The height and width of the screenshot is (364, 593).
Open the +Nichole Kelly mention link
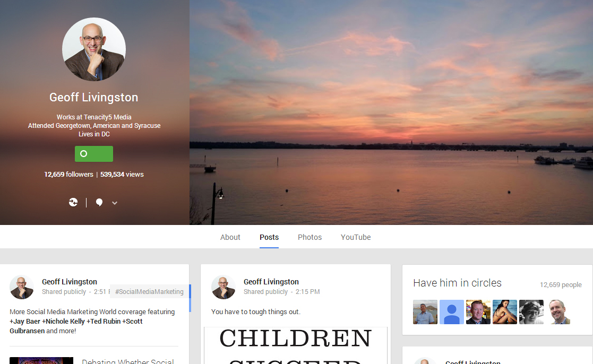coord(64,321)
